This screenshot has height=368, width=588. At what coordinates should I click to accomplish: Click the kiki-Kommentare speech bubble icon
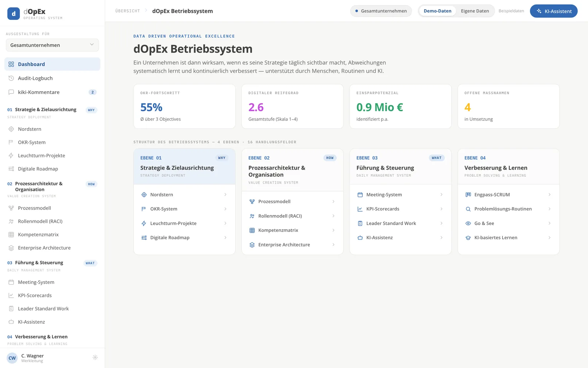pos(11,92)
